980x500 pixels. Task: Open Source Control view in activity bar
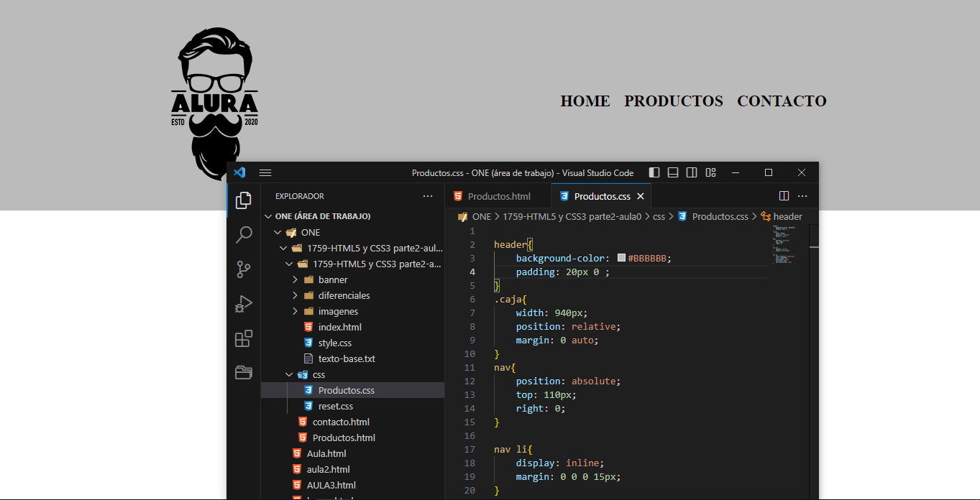point(244,269)
